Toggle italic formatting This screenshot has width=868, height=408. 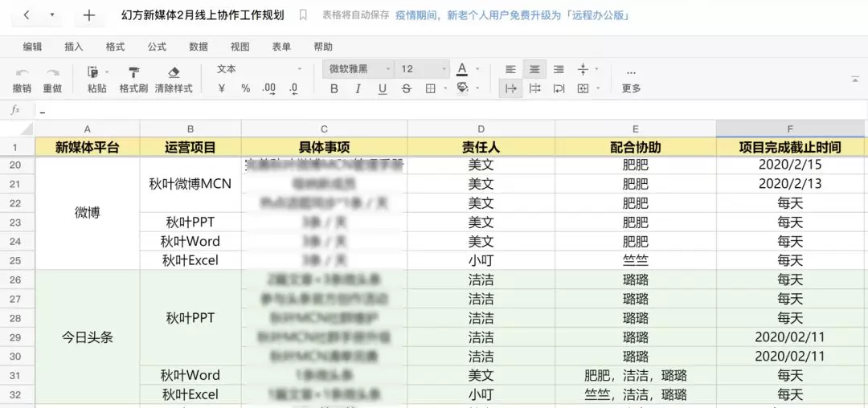(x=358, y=88)
